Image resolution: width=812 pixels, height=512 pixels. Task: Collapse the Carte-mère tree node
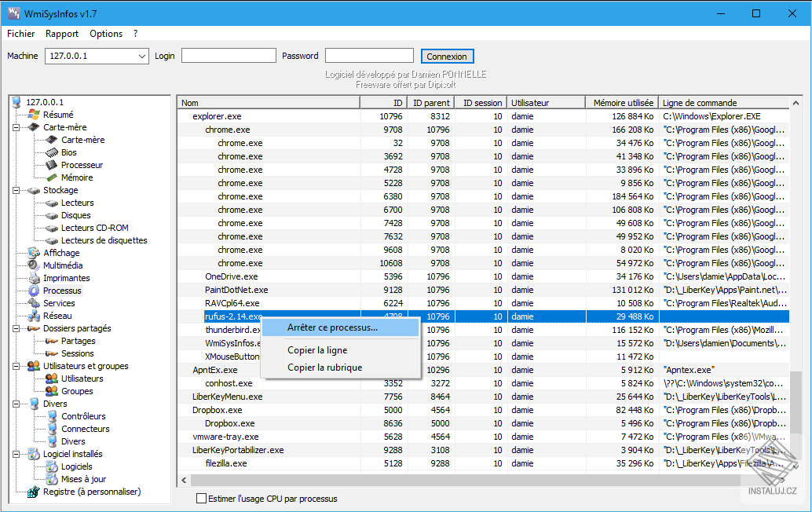(16, 127)
